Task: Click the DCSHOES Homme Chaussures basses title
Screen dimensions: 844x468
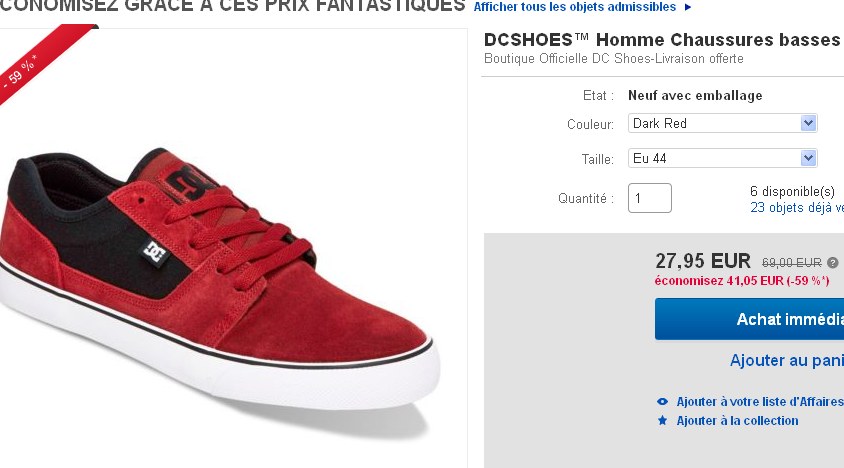Action: (x=661, y=40)
